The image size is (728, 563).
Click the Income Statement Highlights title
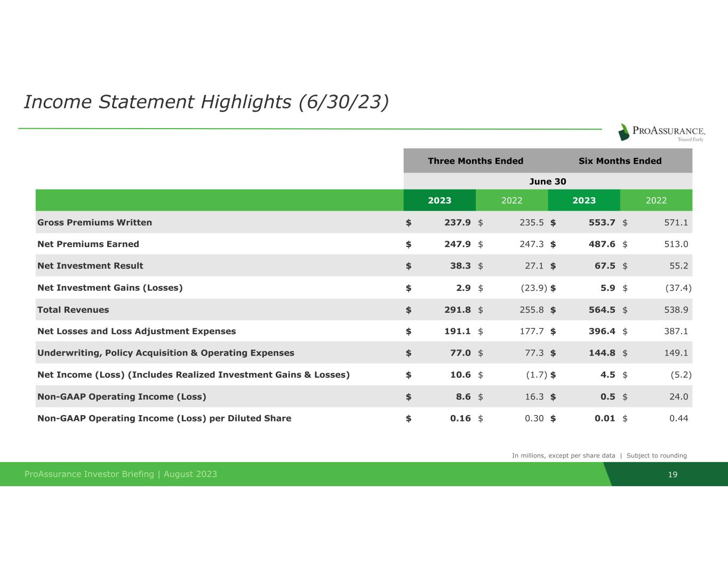coord(206,101)
